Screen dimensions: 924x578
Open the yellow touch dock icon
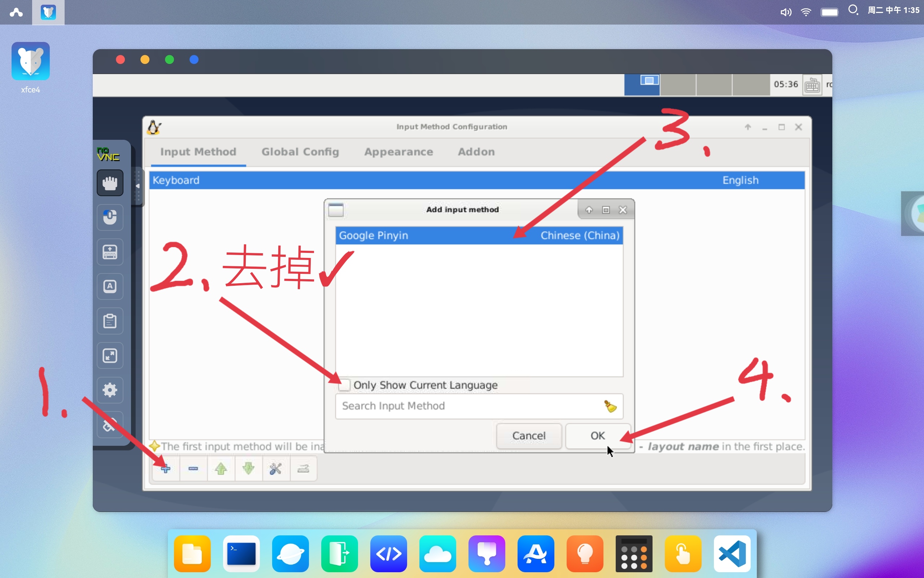click(x=683, y=553)
